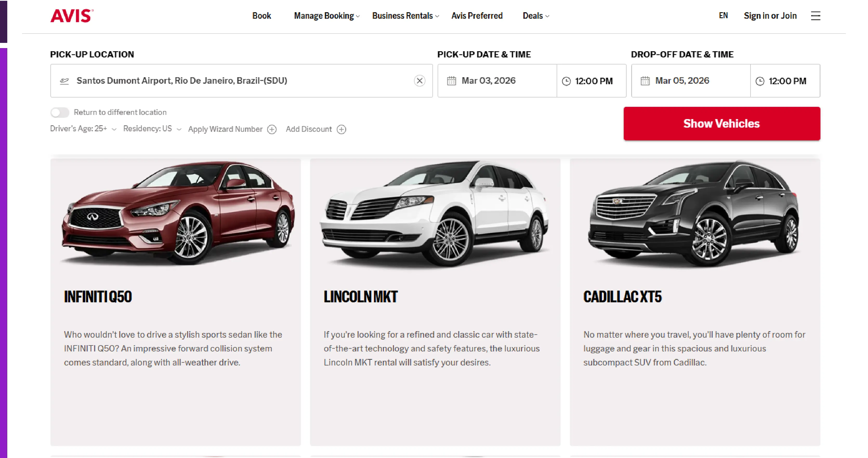Click the Apply Wizard Number plus icon

[x=272, y=129]
